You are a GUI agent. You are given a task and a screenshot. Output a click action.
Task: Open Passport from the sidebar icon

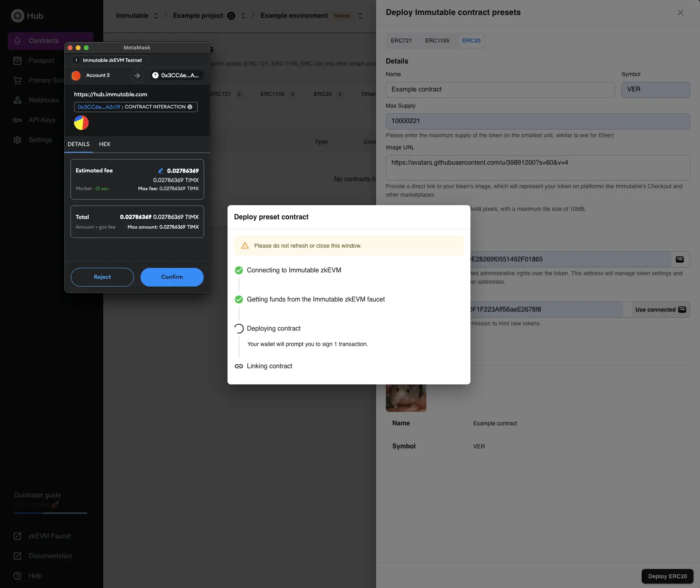click(x=17, y=60)
